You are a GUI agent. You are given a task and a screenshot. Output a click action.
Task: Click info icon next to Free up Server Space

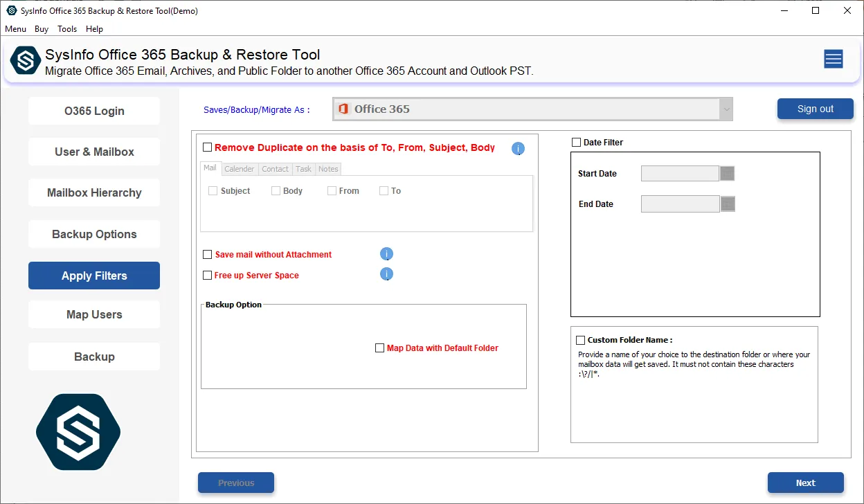coord(386,275)
